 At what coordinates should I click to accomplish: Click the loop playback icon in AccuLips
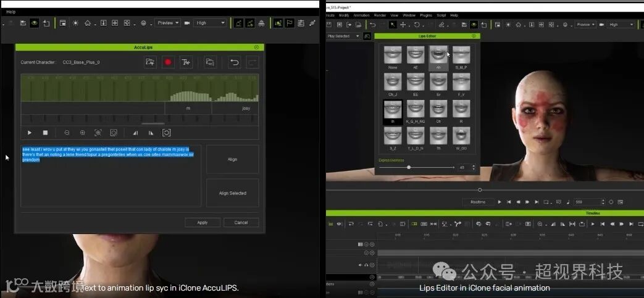pos(166,133)
